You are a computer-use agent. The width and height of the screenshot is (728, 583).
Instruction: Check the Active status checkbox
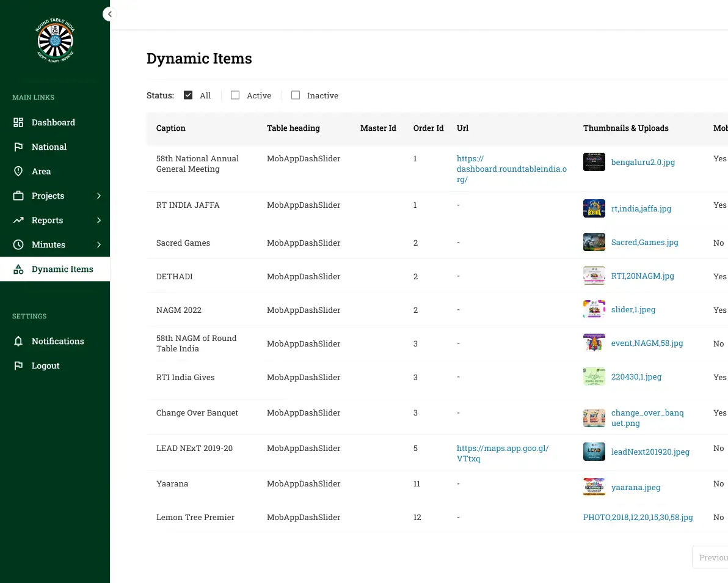(235, 95)
